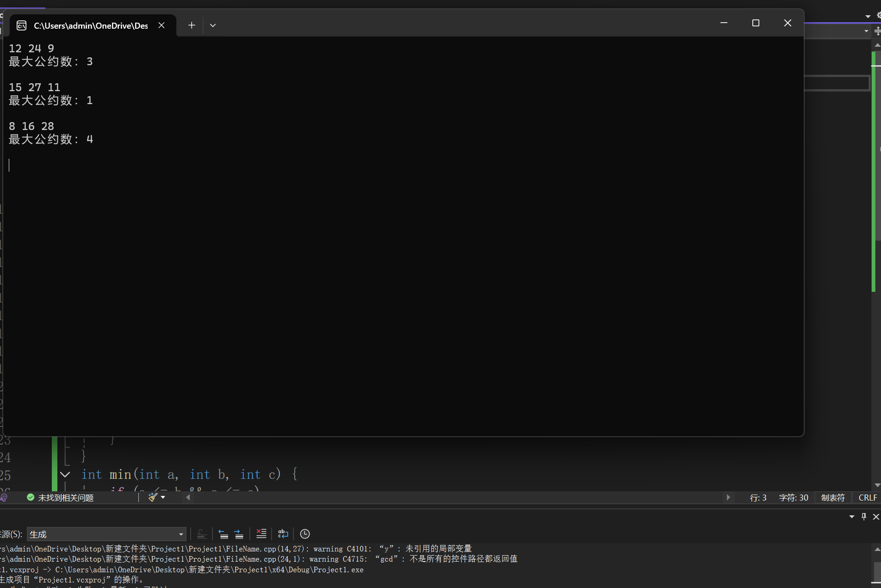Close the output panel
Image resolution: width=881 pixels, height=588 pixels.
tap(876, 517)
